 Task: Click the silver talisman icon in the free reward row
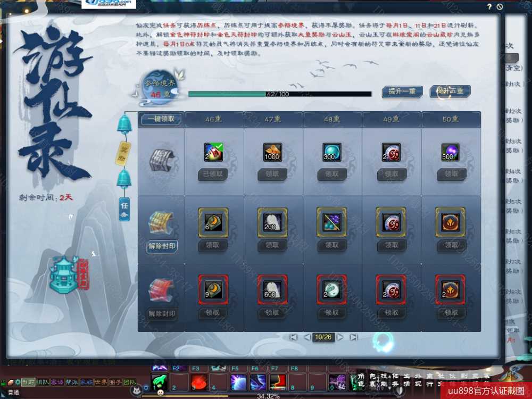162,160
